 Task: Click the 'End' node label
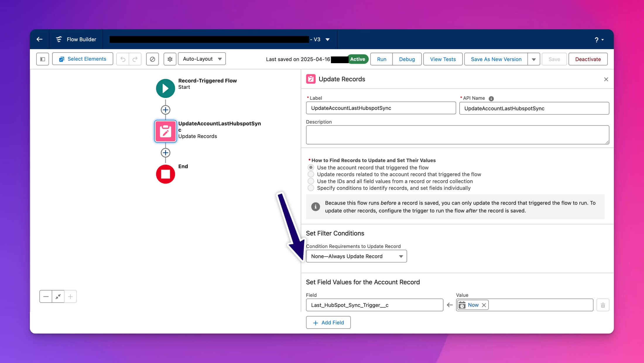(x=183, y=166)
